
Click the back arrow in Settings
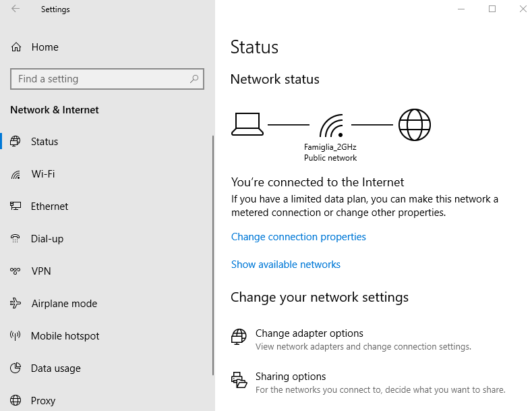(16, 9)
